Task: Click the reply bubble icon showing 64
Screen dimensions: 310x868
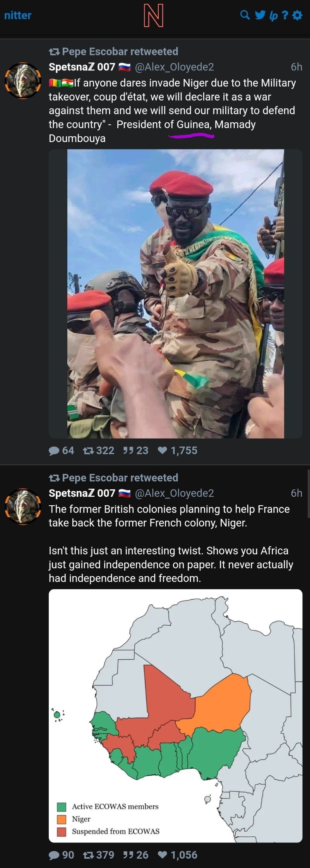Action: coord(54,451)
